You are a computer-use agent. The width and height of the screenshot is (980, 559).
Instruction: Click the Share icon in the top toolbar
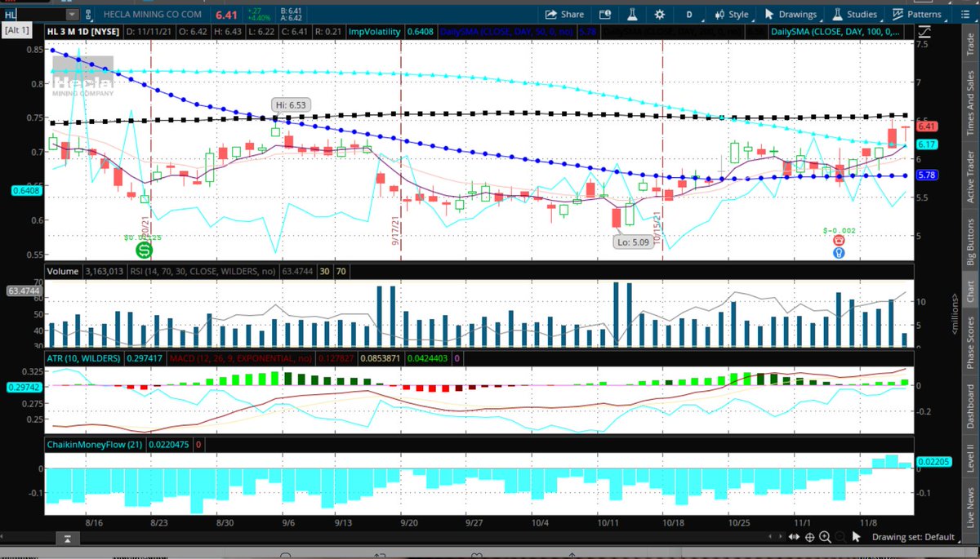coord(564,14)
